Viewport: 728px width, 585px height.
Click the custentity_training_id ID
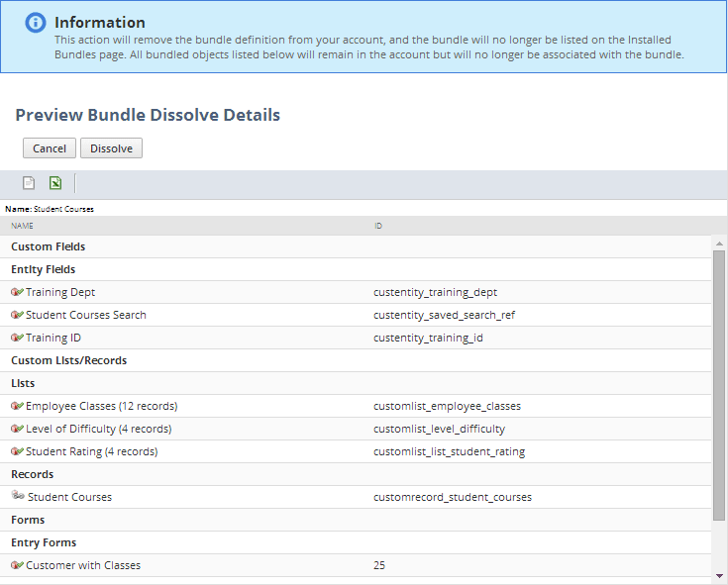428,338
